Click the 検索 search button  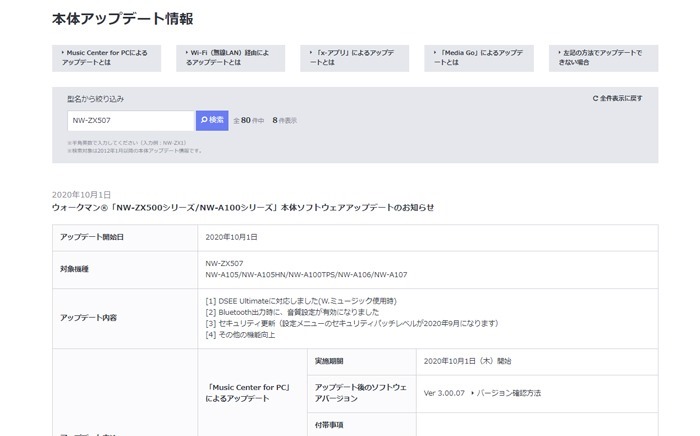click(212, 120)
